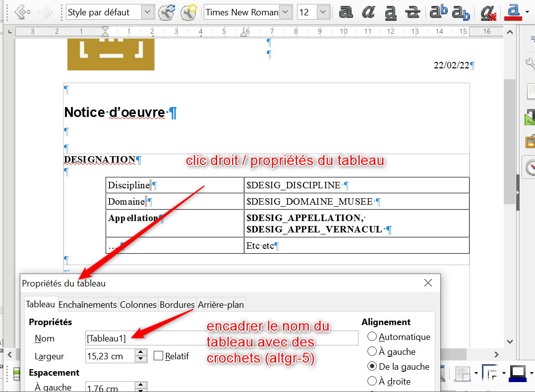Navigate forward with the right arrow icon
The image size is (535, 392).
[45, 12]
